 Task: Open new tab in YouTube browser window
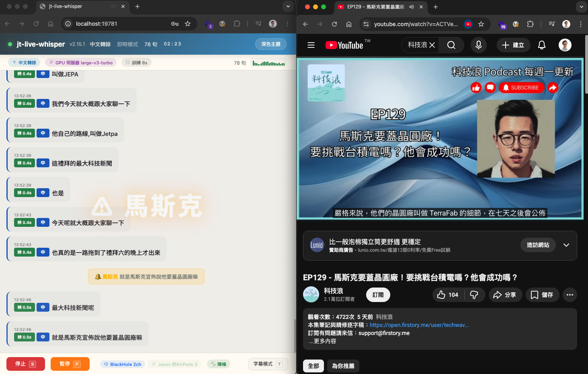pos(436,7)
